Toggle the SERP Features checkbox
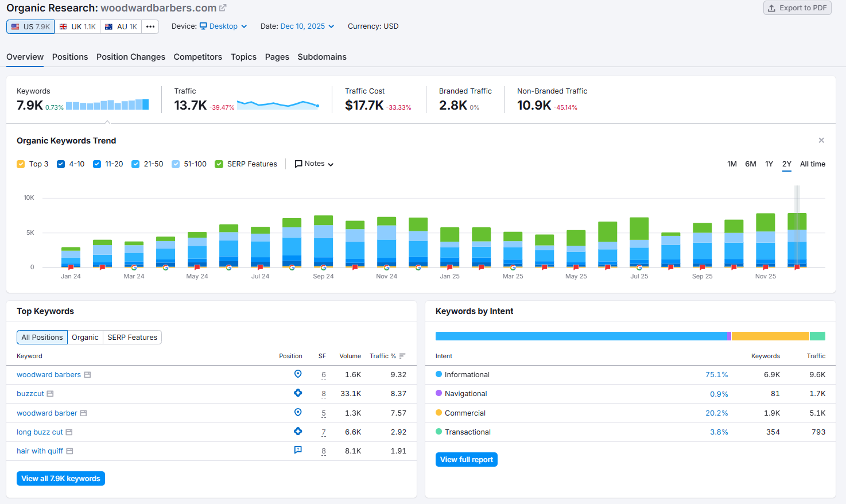846x504 pixels. coord(219,164)
